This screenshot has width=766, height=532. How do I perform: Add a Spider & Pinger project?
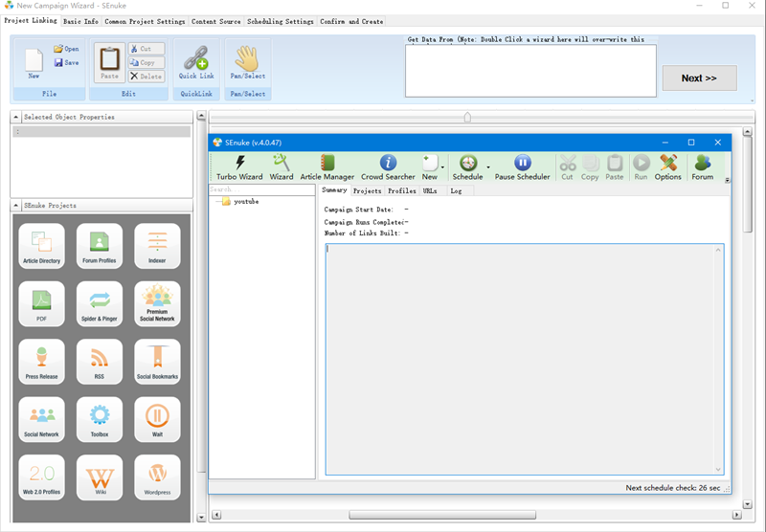[100, 303]
